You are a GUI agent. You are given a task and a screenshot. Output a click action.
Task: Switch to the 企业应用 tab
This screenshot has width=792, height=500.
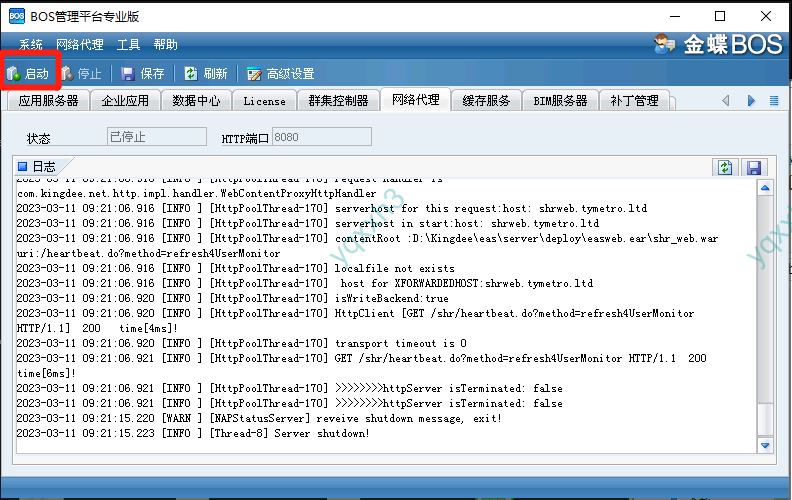click(x=125, y=101)
